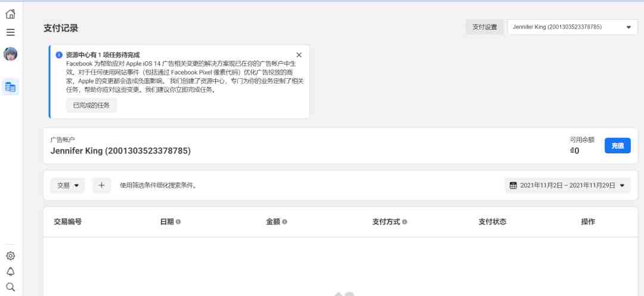The width and height of the screenshot is (644, 296).
Task: Click the info icon next to 金额
Action: coord(284,221)
